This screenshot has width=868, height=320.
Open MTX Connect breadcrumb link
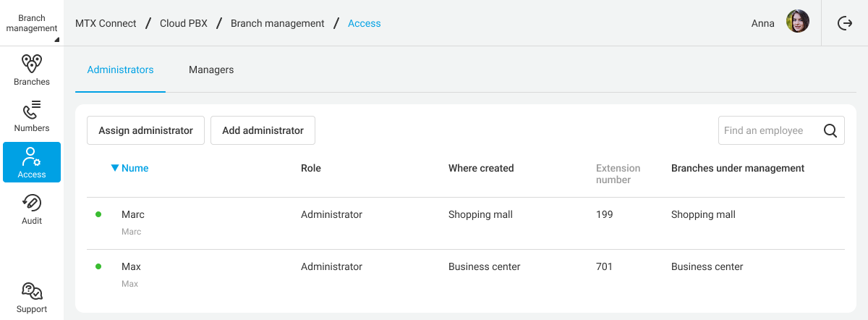[106, 23]
